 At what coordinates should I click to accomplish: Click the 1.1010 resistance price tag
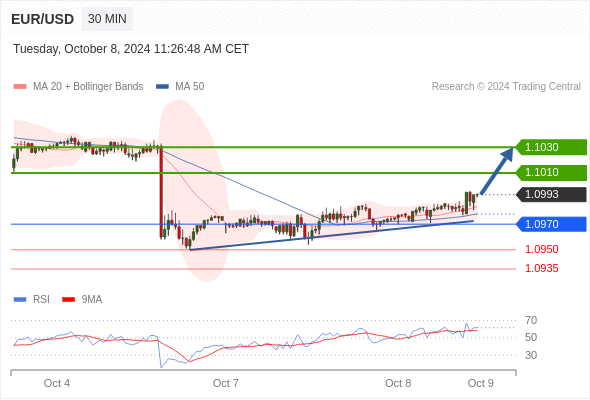pyautogui.click(x=551, y=172)
